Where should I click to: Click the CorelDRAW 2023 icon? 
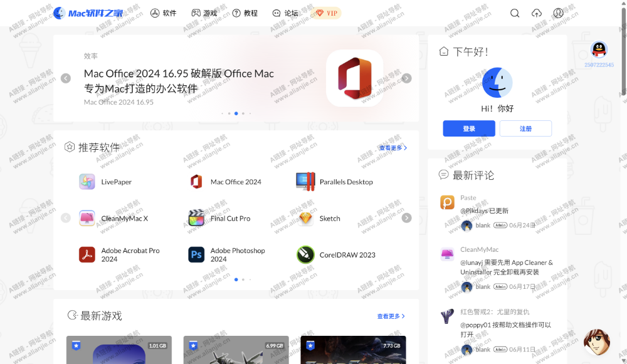point(305,254)
